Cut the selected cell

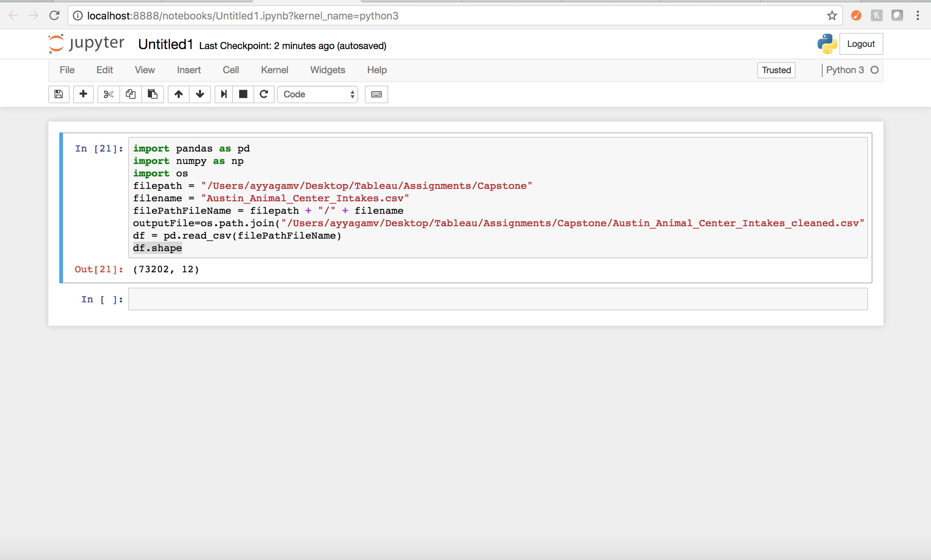(108, 94)
